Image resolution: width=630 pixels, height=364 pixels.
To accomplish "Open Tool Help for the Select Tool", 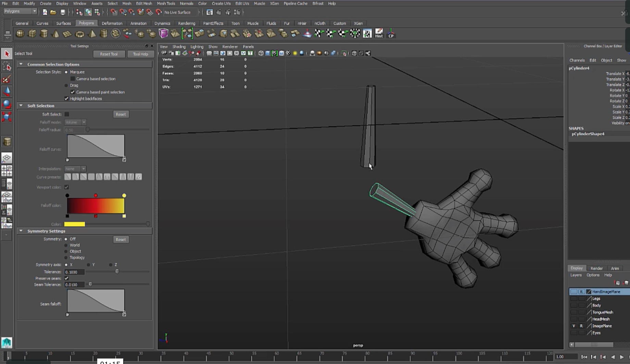I will [140, 54].
